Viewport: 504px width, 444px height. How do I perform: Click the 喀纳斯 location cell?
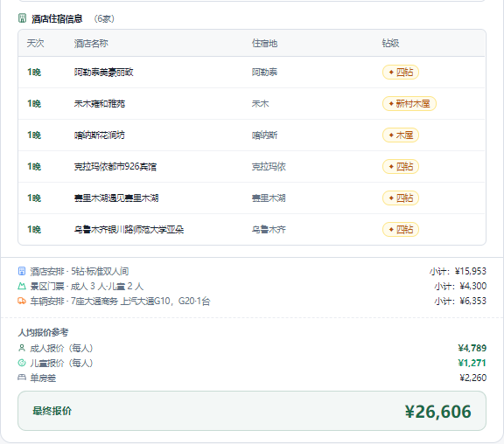[264, 135]
